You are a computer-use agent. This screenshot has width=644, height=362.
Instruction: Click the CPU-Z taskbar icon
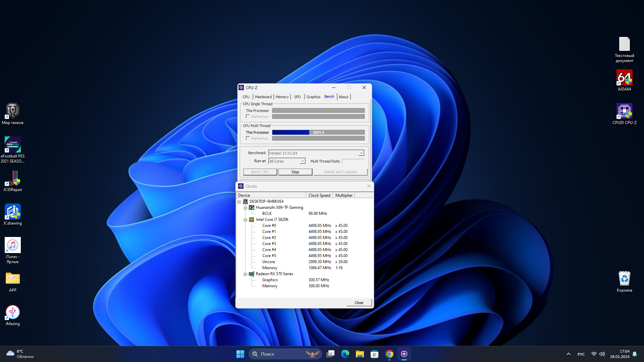(404, 354)
